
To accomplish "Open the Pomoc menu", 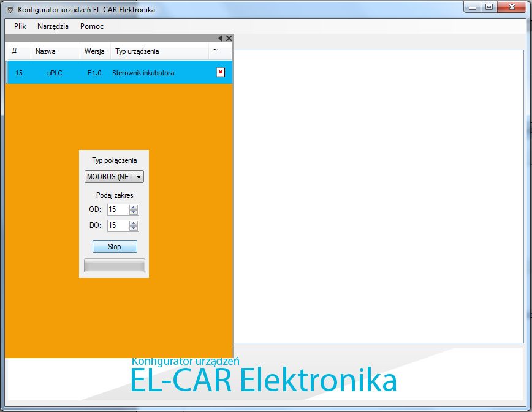I will pyautogui.click(x=91, y=26).
